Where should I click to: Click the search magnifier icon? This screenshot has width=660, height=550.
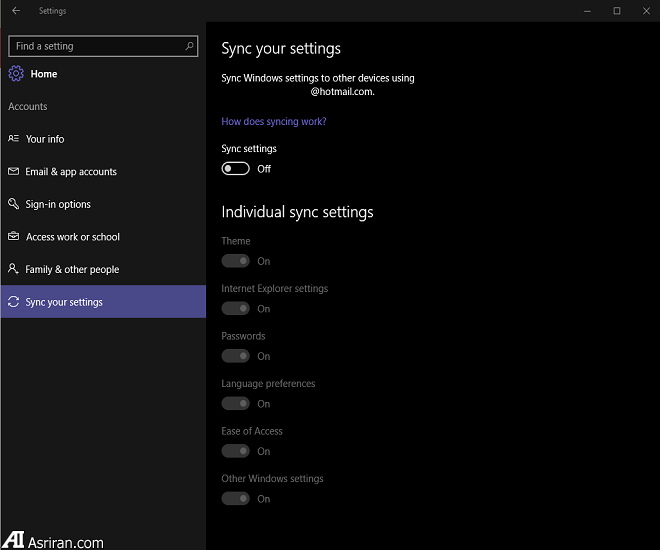189,46
